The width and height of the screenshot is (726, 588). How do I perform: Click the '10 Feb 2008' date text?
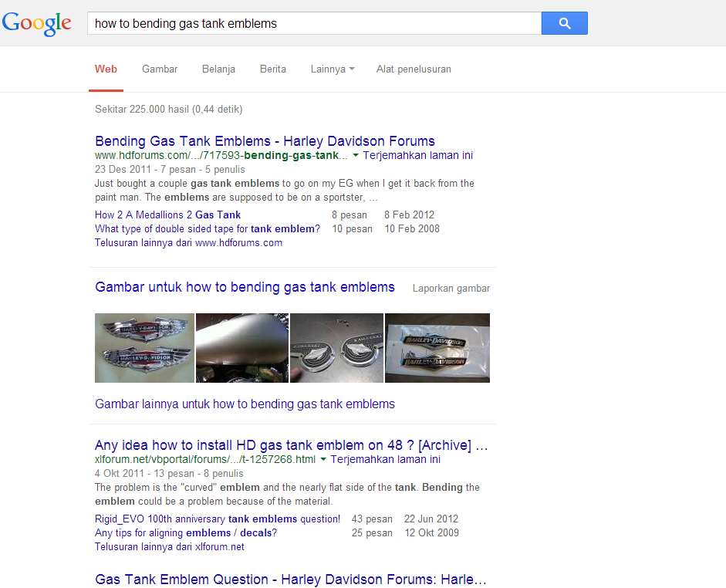[x=412, y=228]
